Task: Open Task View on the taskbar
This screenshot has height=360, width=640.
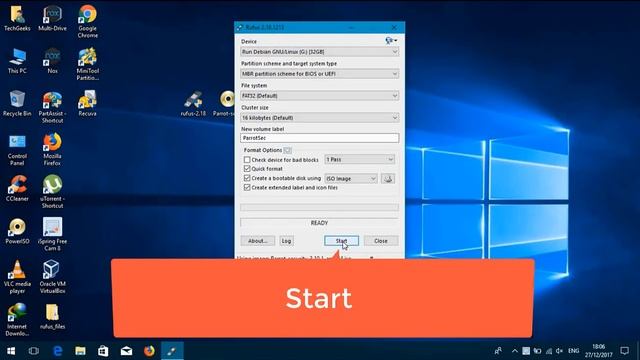Action: [x=34, y=351]
